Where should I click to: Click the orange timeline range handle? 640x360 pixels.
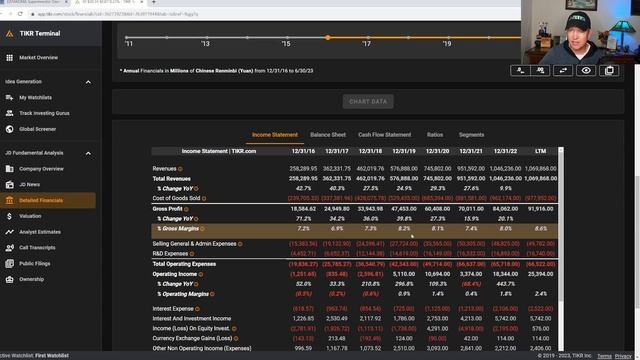point(327,38)
